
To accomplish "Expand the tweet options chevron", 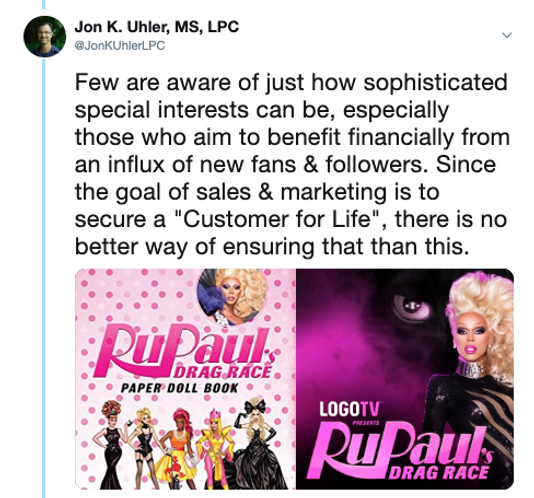I will coord(507,35).
